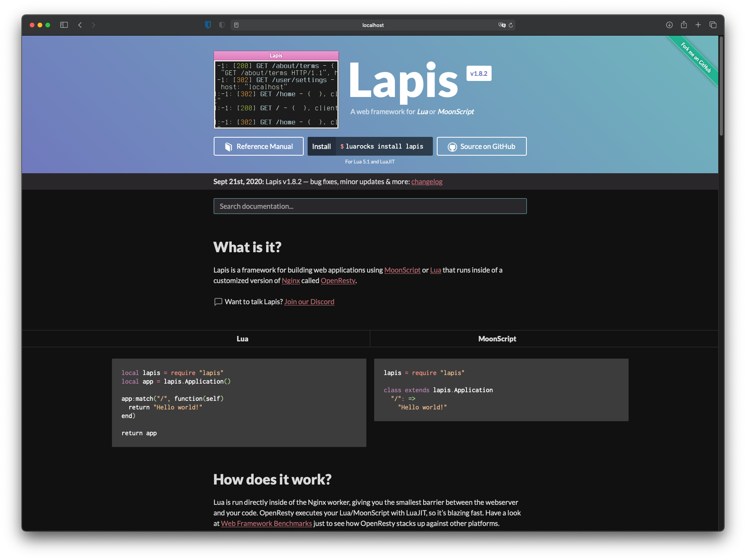Click the Source on GitHub button

(481, 146)
